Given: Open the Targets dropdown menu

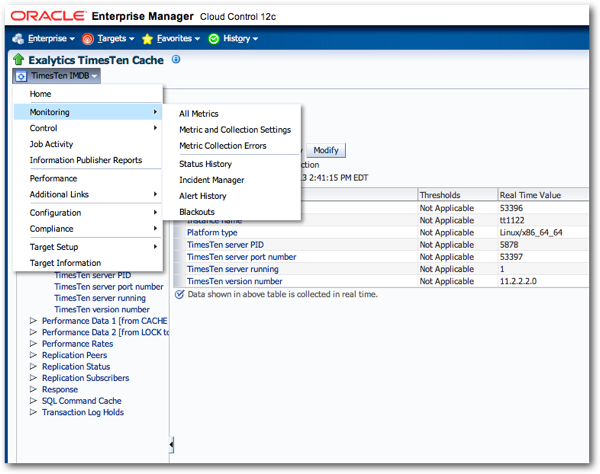Looking at the screenshot, I should coord(116,39).
